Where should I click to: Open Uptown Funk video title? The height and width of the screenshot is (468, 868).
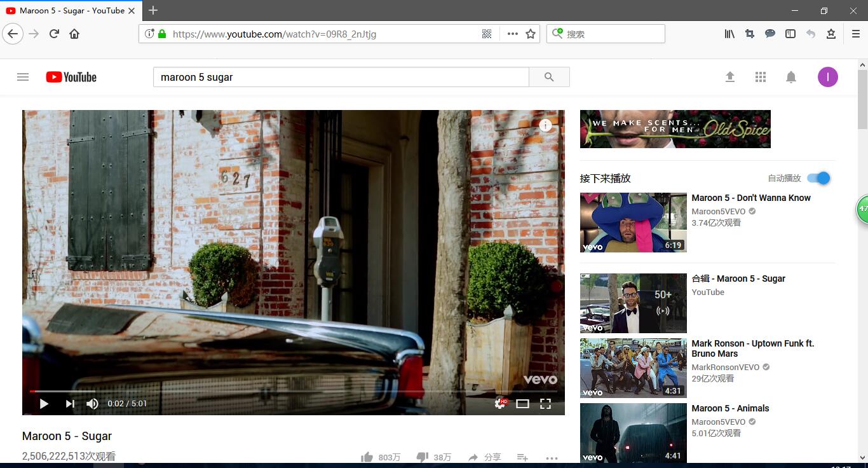point(753,348)
